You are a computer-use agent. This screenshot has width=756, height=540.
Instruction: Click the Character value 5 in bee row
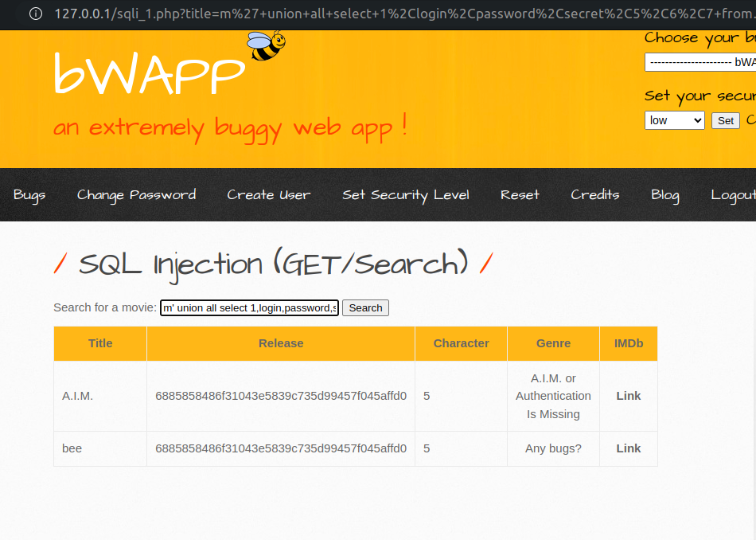(x=427, y=448)
